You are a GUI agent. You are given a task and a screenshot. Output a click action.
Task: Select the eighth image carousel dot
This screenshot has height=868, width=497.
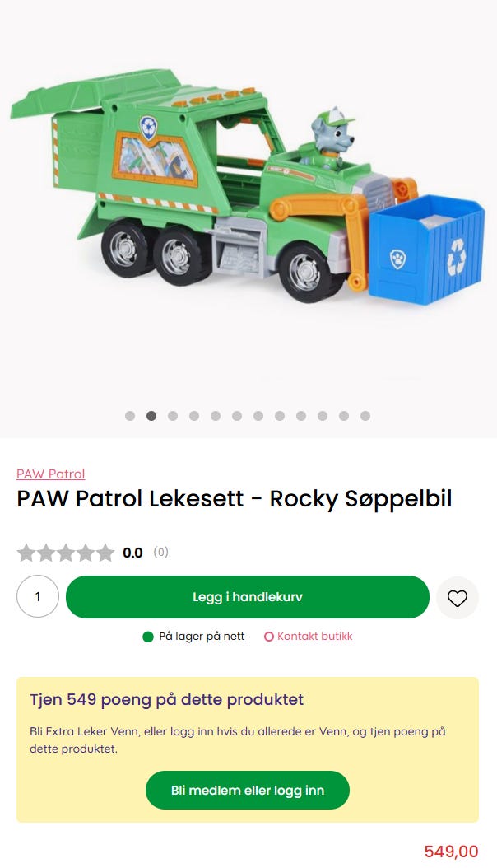click(280, 416)
